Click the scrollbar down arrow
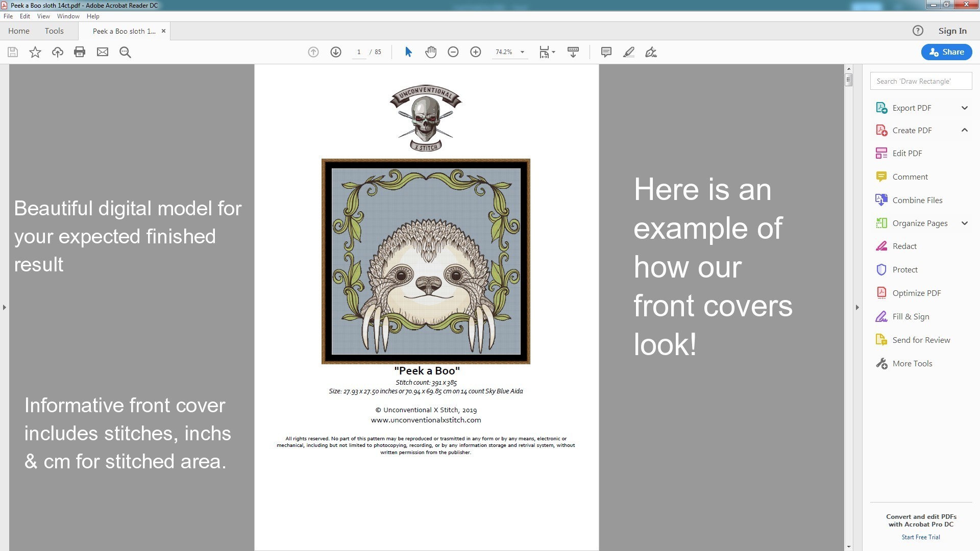This screenshot has width=980, height=551. [x=848, y=546]
